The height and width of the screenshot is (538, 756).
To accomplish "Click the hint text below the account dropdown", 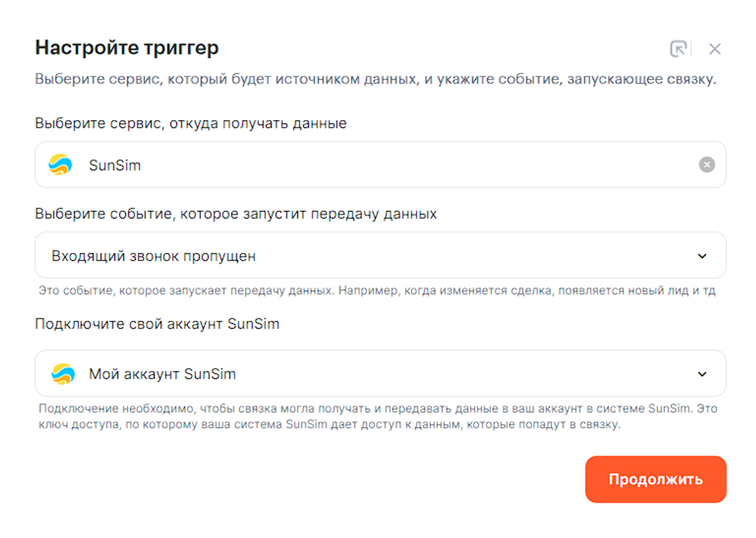I will 378,416.
